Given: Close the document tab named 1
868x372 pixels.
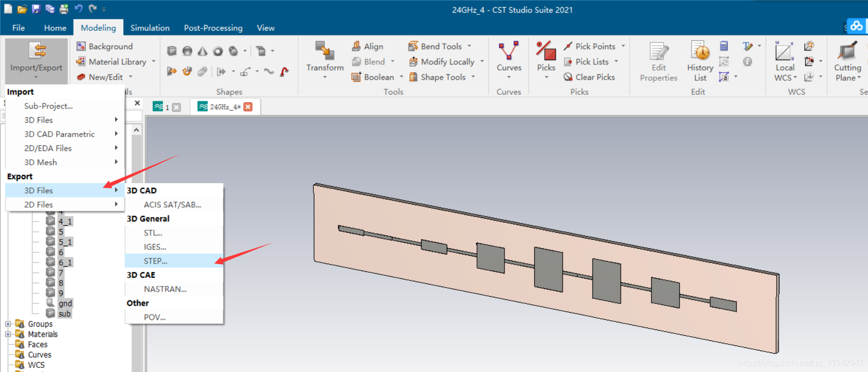Looking at the screenshot, I should [x=176, y=107].
